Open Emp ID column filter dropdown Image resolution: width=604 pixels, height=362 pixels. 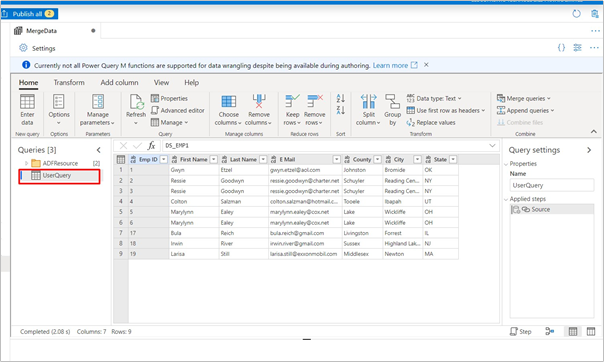point(164,159)
